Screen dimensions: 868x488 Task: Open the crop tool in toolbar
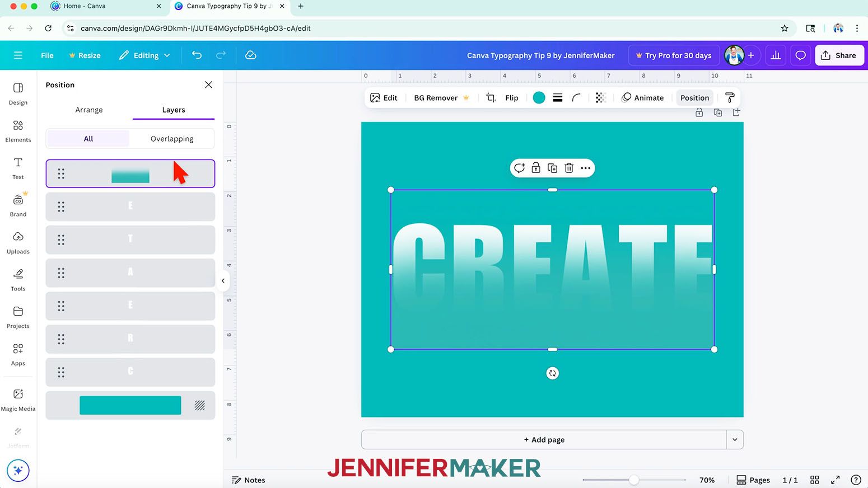tap(491, 97)
